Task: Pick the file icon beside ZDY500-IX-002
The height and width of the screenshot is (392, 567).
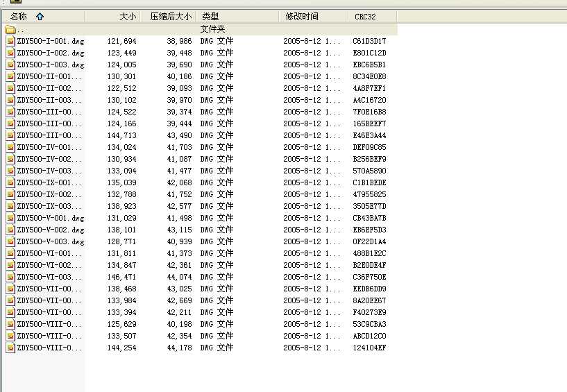Action: [10, 194]
